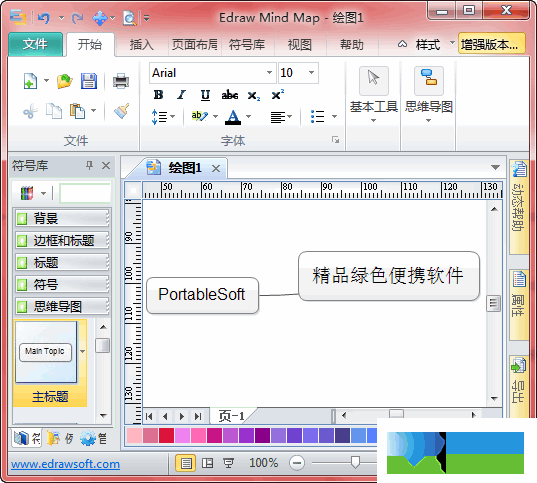Click the Undo arrow in quick access toolbar
The width and height of the screenshot is (537, 483).
click(x=44, y=17)
